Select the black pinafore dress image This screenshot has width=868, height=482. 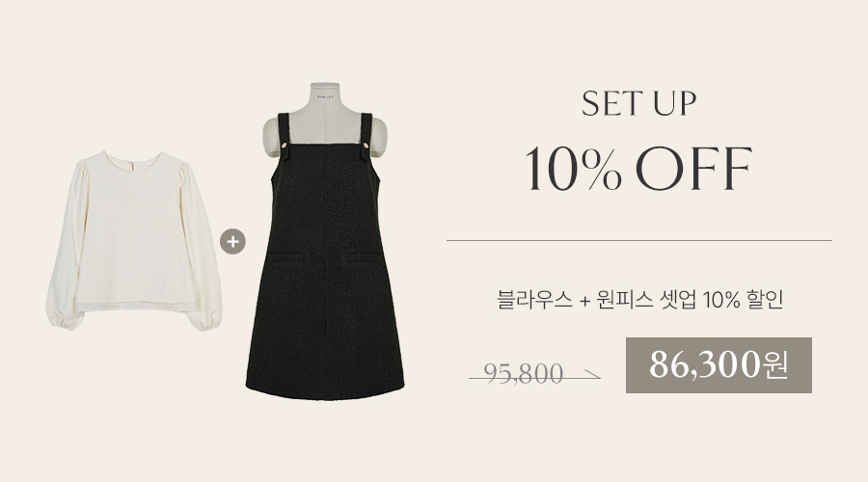[x=325, y=242]
